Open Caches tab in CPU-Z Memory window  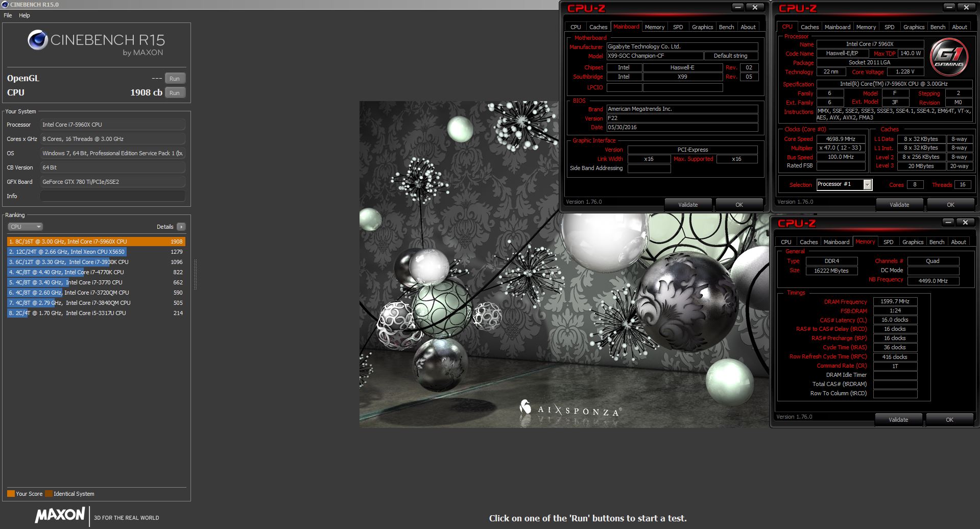[x=808, y=242]
